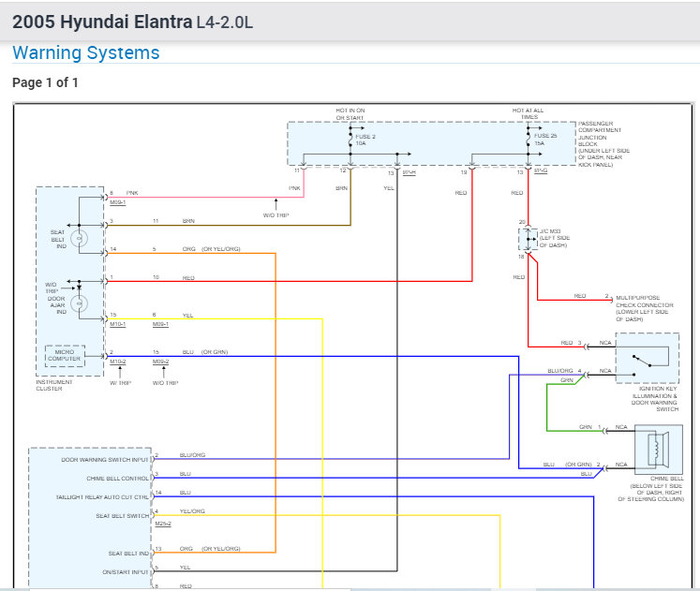Click the 'I/P-H' connector label

click(409, 172)
